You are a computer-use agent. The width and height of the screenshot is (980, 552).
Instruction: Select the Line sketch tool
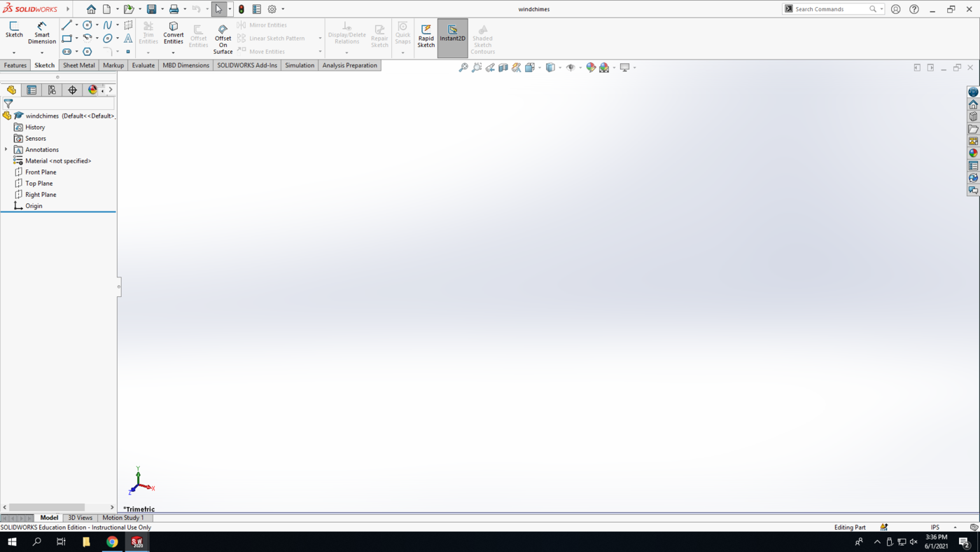pos(66,25)
